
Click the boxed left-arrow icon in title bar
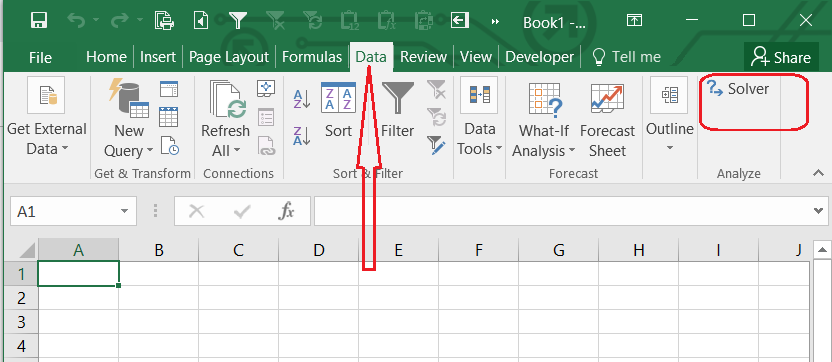coord(460,20)
